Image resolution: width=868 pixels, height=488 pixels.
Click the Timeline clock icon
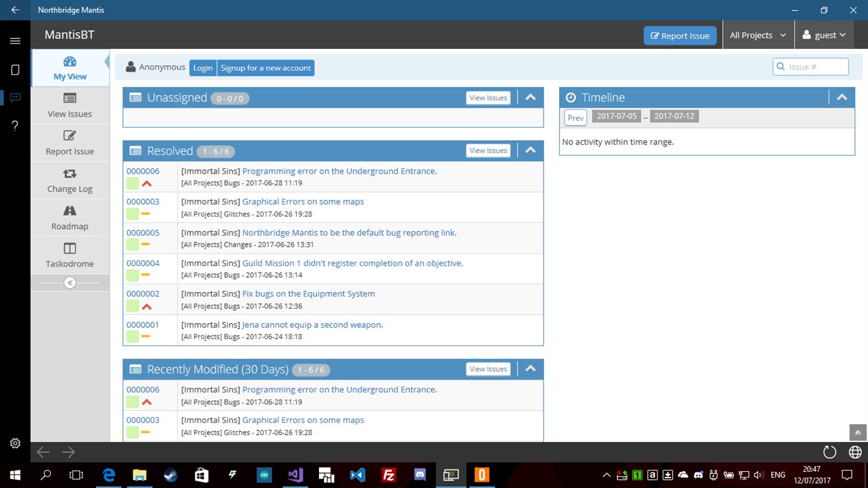point(571,97)
